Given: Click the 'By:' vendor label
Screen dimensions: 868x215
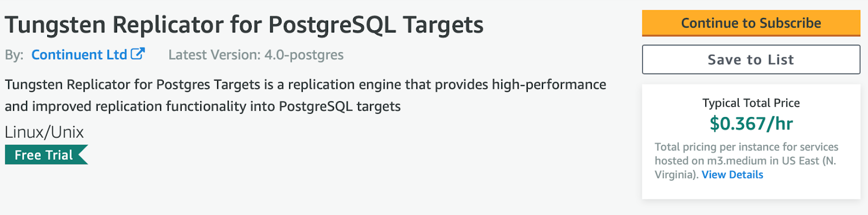Looking at the screenshot, I should click(14, 55).
